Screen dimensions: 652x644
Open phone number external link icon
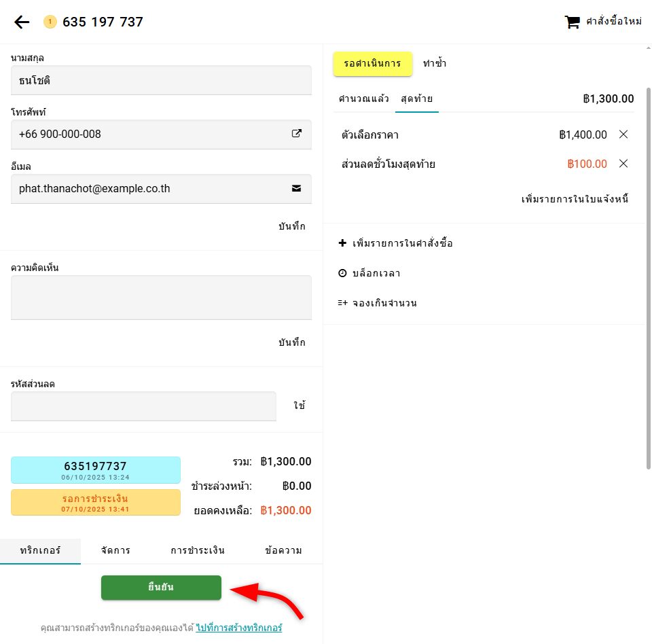click(x=296, y=134)
